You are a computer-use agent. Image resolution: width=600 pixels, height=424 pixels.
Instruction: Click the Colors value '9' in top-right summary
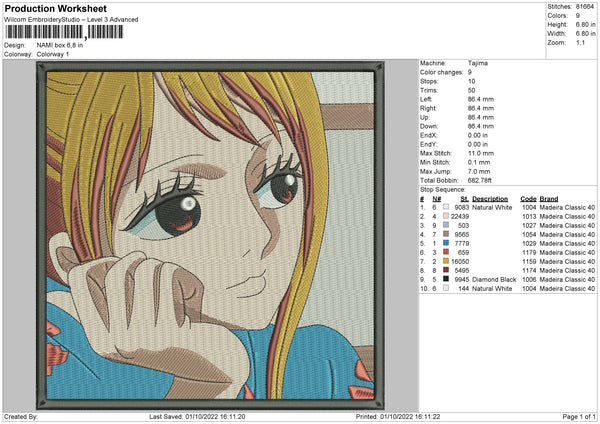(578, 16)
